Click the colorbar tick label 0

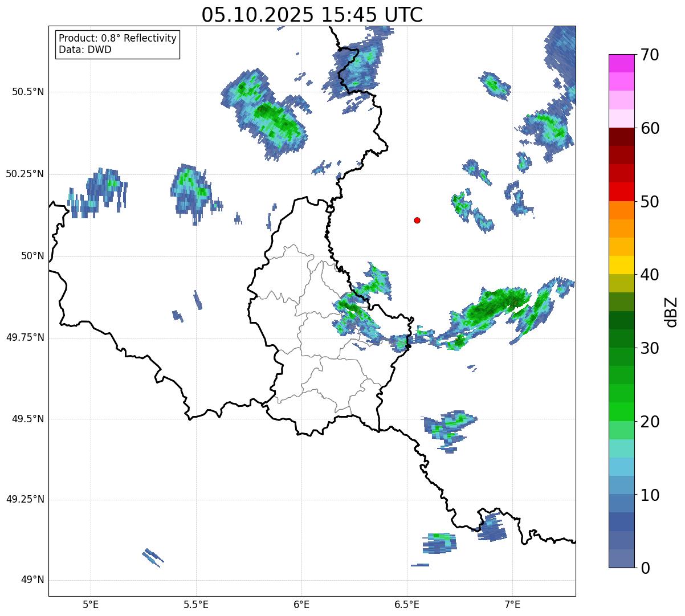pyautogui.click(x=645, y=568)
